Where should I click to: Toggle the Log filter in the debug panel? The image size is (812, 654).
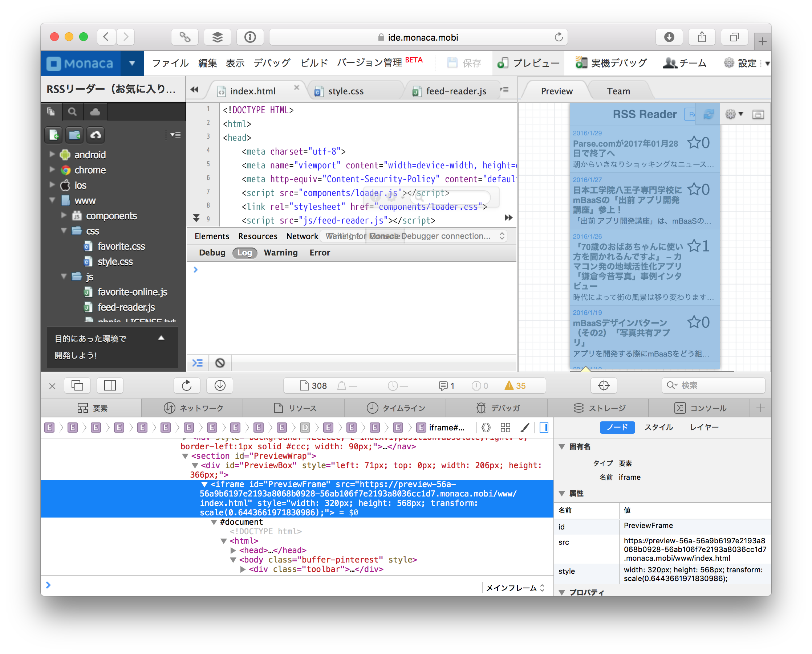(x=244, y=253)
